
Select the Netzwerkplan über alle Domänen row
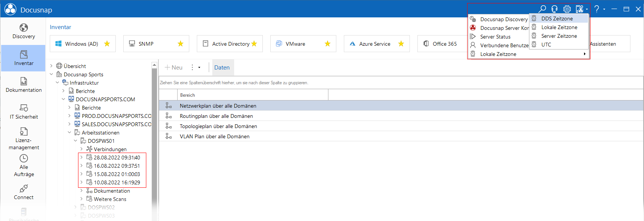pyautogui.click(x=401, y=106)
